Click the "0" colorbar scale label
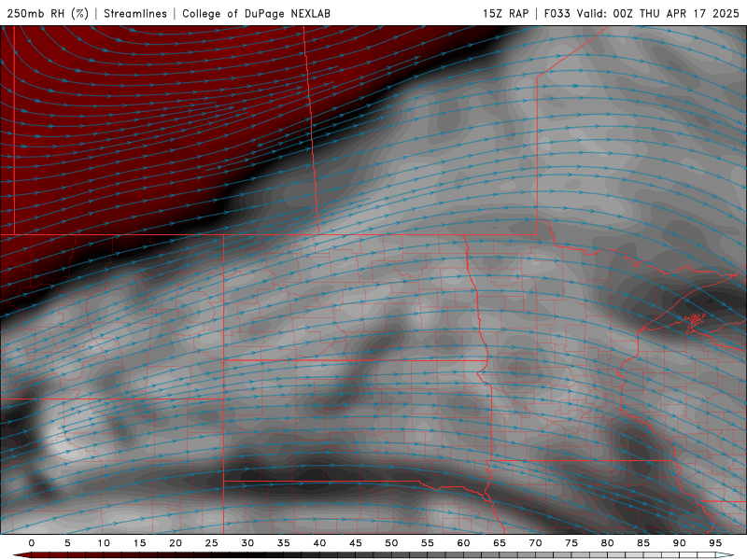Viewport: 747px width, 560px height. coord(32,543)
